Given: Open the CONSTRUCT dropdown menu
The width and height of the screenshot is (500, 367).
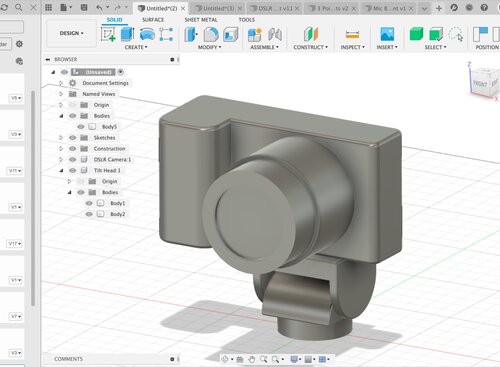Looking at the screenshot, I should coord(310,47).
